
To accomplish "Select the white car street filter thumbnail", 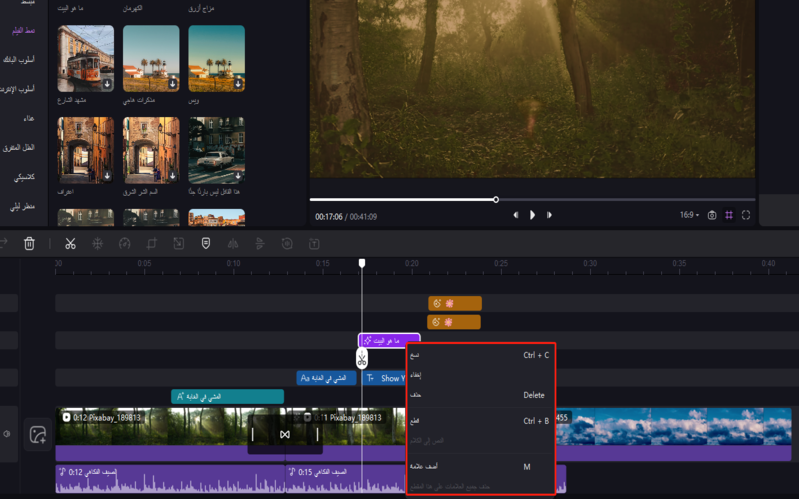I will [x=217, y=150].
